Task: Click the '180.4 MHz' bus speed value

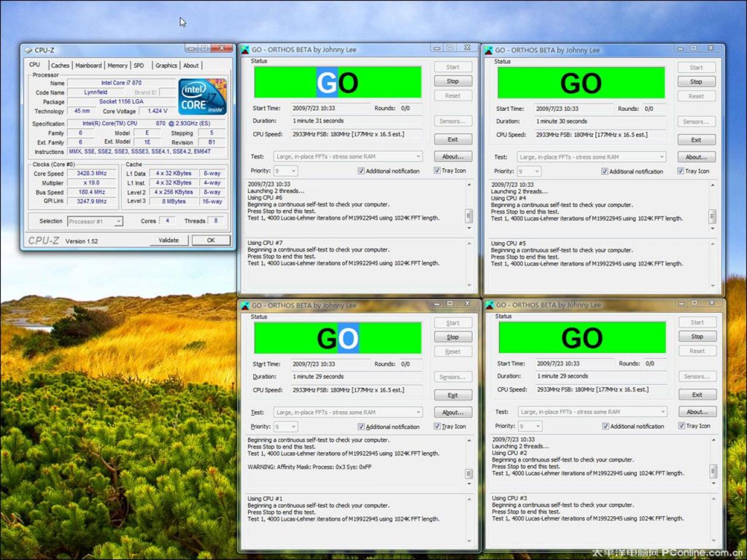Action: [92, 192]
